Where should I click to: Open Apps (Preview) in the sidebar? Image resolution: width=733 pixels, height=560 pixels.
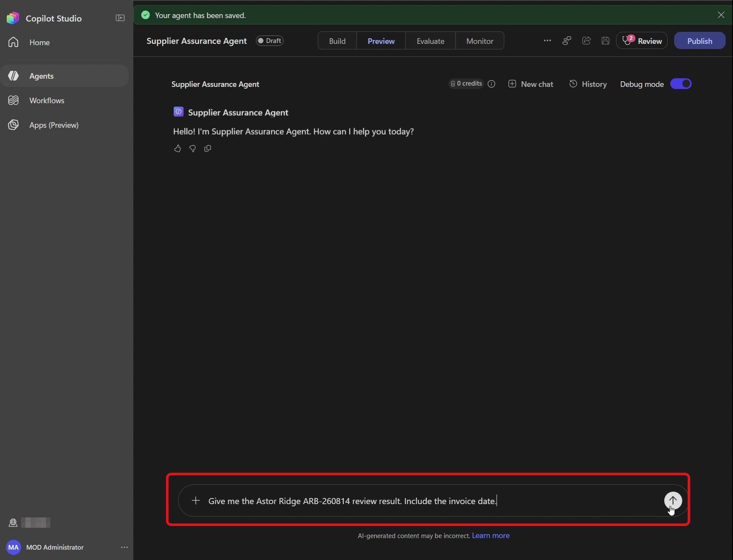click(x=65, y=125)
